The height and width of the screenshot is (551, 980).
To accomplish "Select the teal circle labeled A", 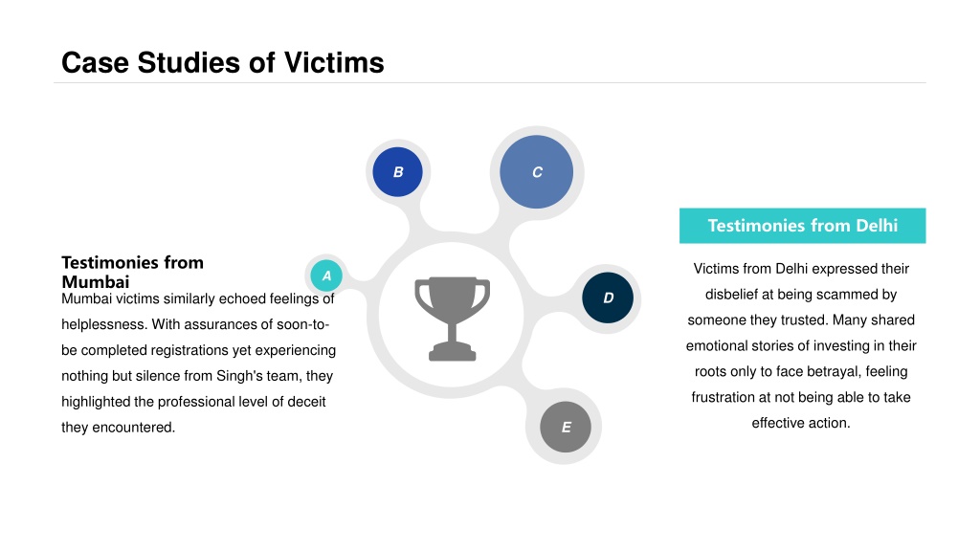I will [326, 275].
